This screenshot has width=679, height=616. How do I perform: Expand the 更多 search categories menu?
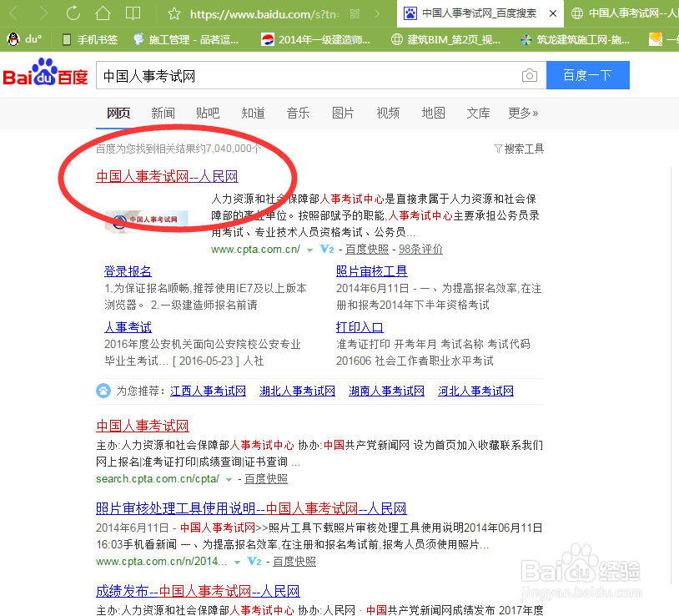(521, 113)
